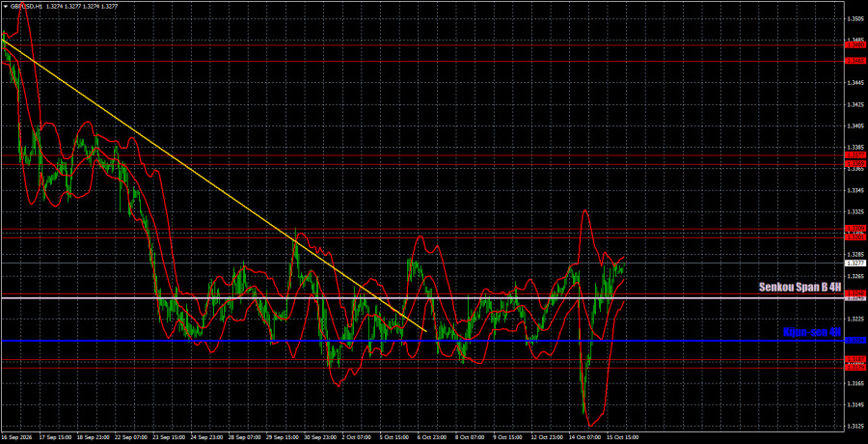Click the red 1.3377 price level tag
Image resolution: width=868 pixels, height=444 pixels.
(x=854, y=155)
